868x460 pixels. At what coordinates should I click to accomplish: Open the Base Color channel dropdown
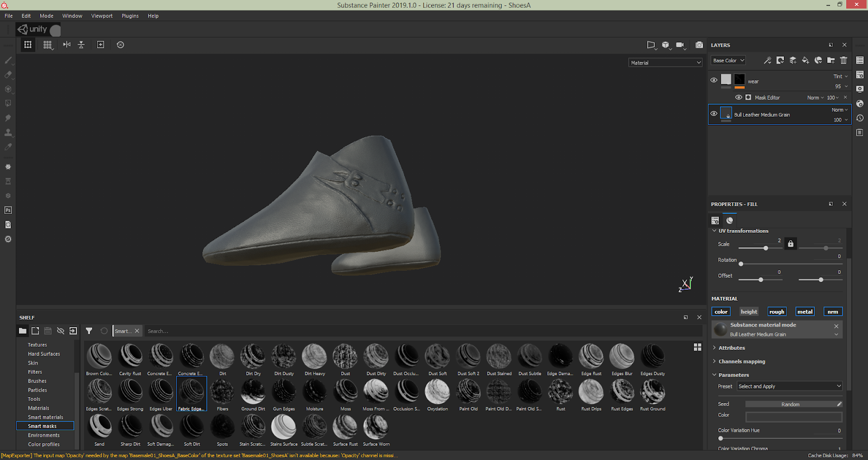click(x=729, y=61)
